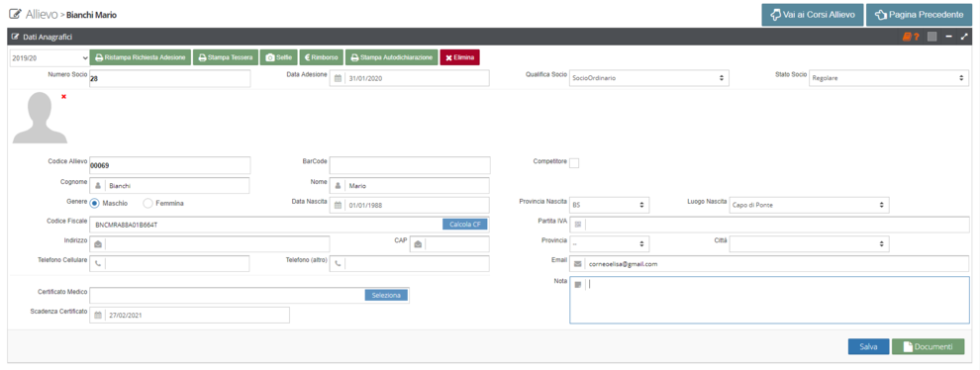Go to Vai ai Corsi Allievo
Screen dimensions: 980x370
point(813,14)
